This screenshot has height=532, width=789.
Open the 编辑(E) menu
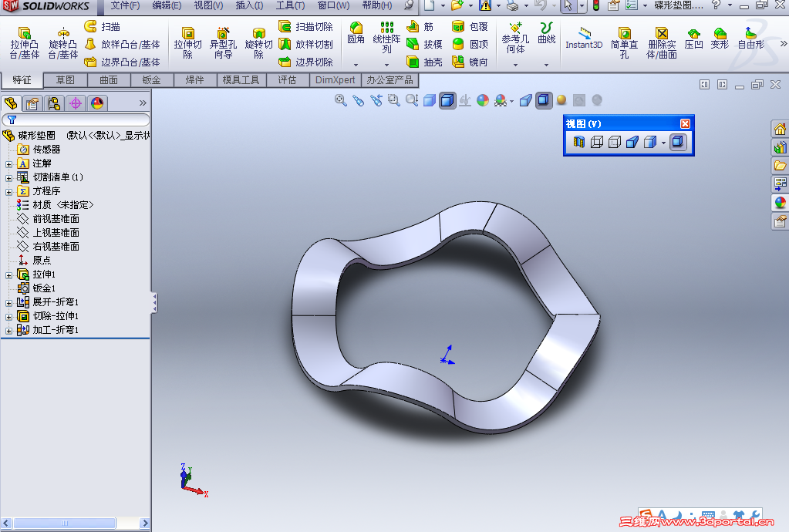tap(167, 5)
